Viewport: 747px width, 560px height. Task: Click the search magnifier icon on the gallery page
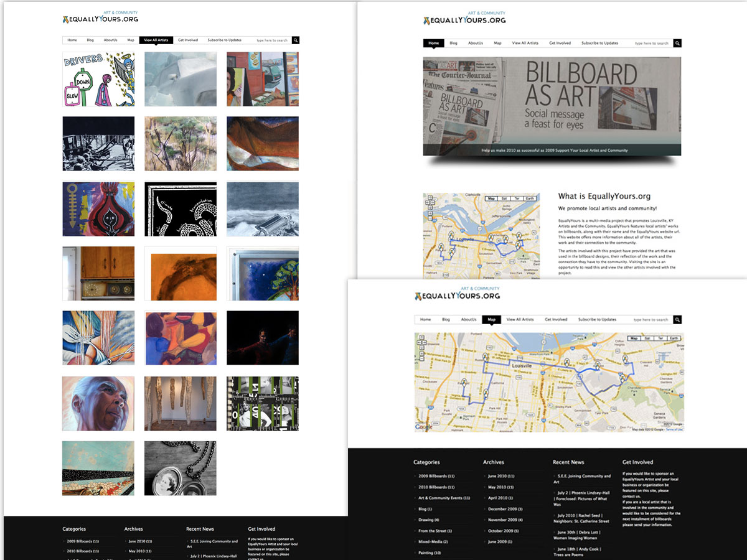point(296,40)
